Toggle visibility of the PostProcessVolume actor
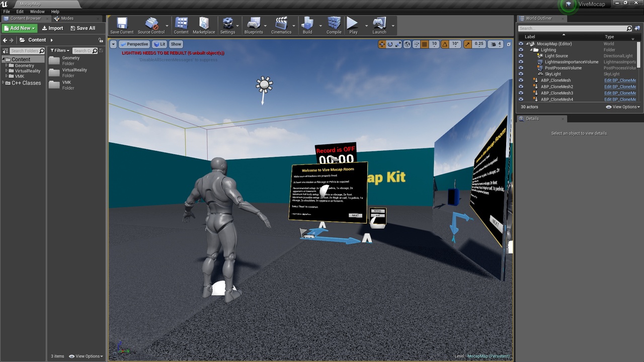The height and width of the screenshot is (362, 644). [521, 68]
